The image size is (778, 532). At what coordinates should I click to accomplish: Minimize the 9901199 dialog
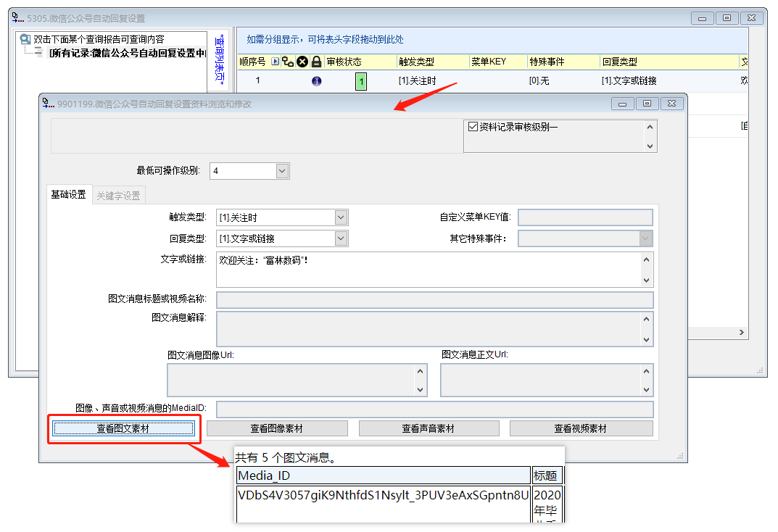pos(623,104)
